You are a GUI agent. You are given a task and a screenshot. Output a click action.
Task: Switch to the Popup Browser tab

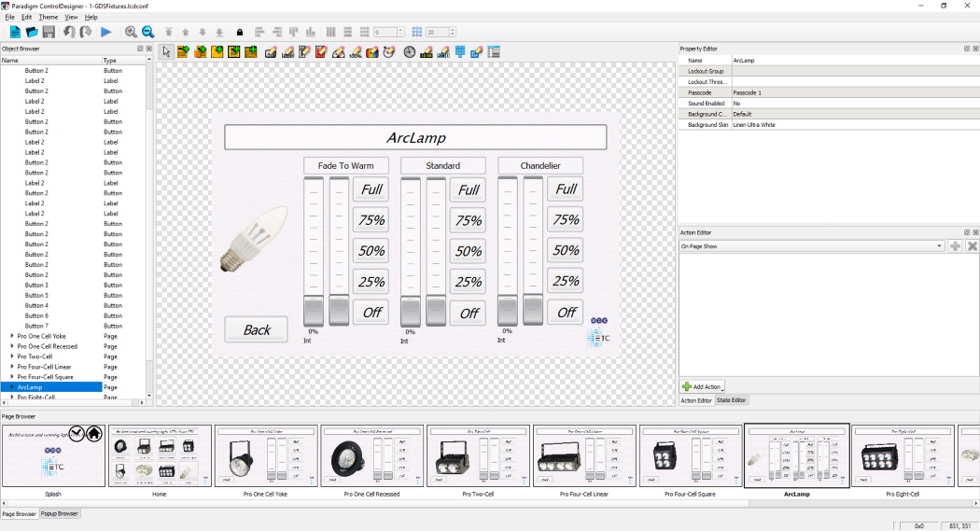coord(62,513)
